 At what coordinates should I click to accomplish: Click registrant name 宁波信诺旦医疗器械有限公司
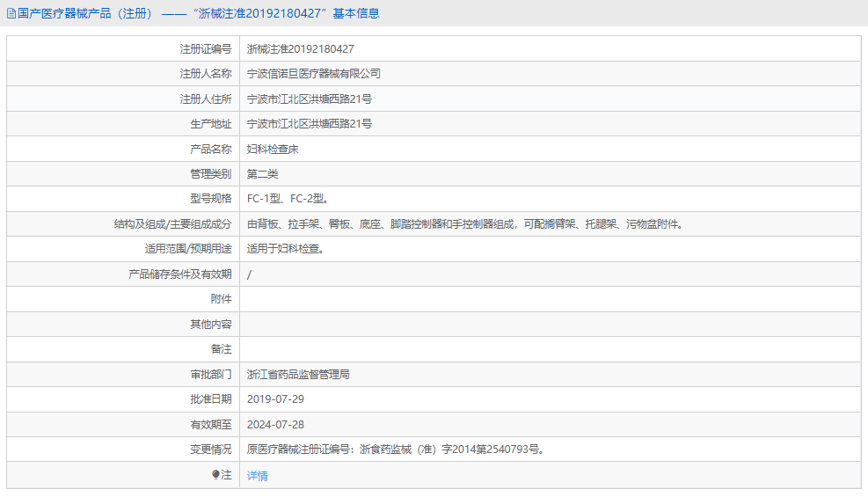pyautogui.click(x=314, y=74)
